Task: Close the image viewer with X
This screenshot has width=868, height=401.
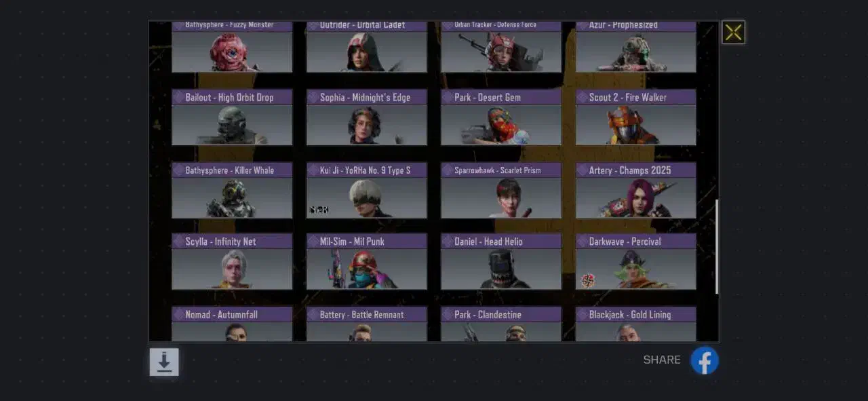Action: pos(733,32)
